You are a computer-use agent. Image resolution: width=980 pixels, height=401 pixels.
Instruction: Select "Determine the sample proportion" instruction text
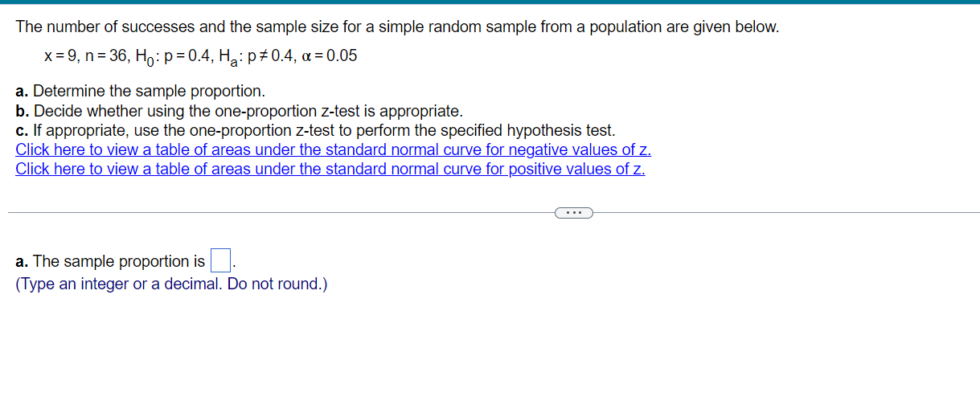click(x=149, y=92)
